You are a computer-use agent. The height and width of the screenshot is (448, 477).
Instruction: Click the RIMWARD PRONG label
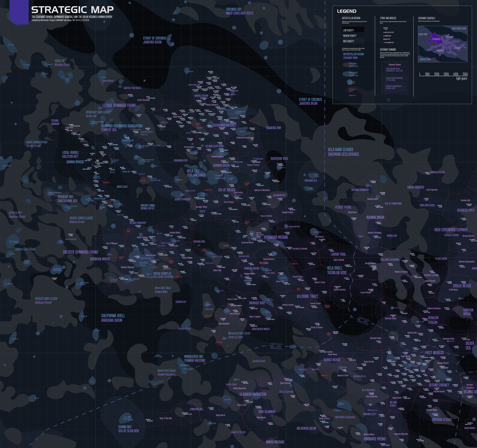tap(375, 439)
